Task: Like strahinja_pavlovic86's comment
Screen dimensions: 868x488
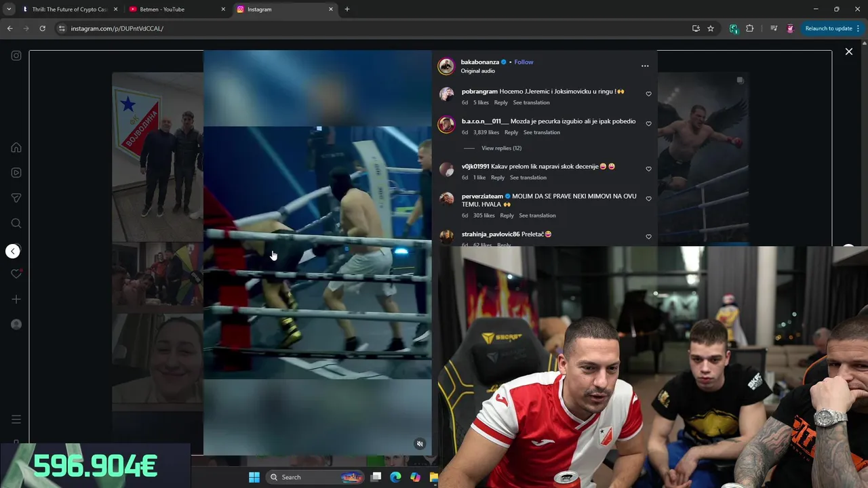Action: (648, 237)
